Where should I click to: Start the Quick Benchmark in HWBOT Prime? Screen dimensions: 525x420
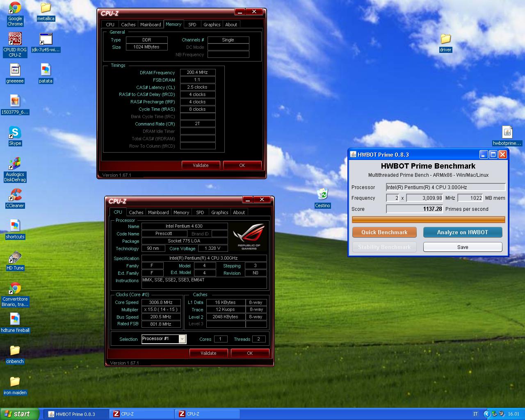(384, 232)
